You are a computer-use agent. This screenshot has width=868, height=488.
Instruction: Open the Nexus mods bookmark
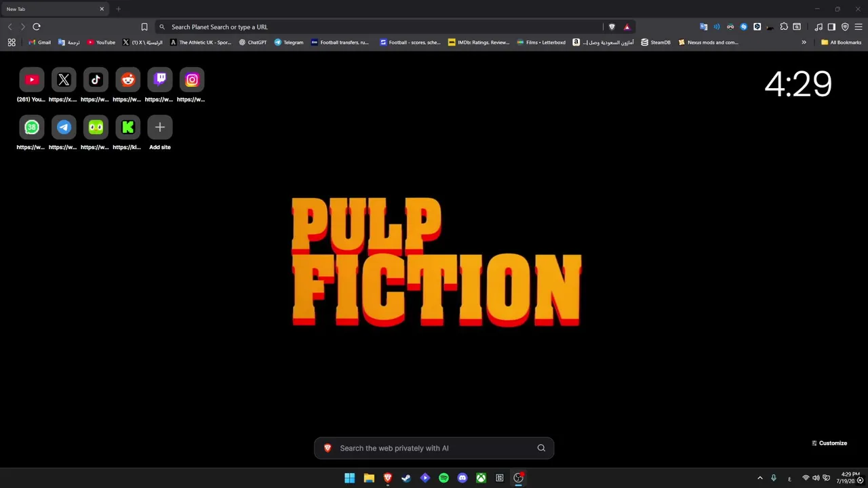tap(708, 42)
